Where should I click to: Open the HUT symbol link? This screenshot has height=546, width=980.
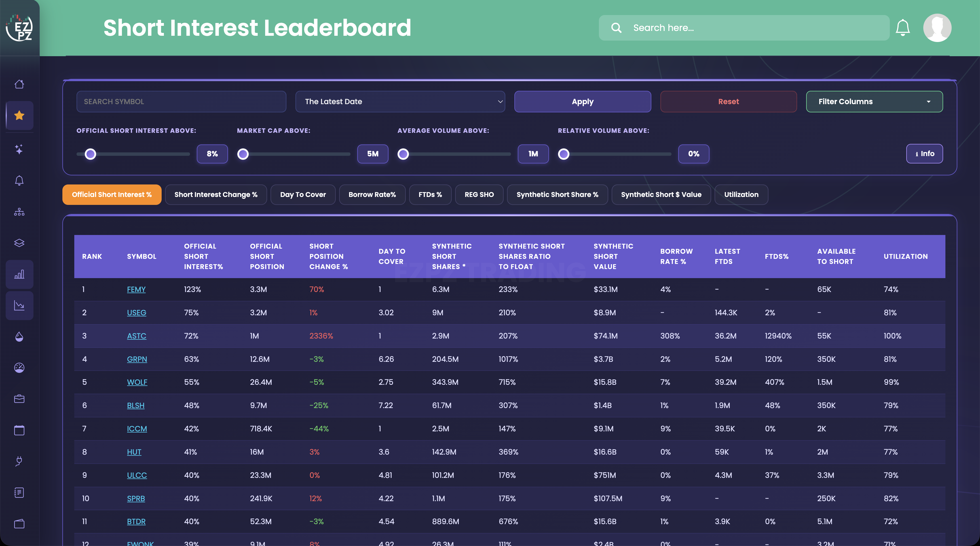(x=134, y=452)
